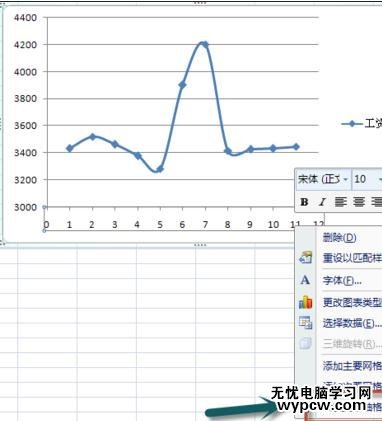Choose 更改图表类型 menu entry

[352, 303]
